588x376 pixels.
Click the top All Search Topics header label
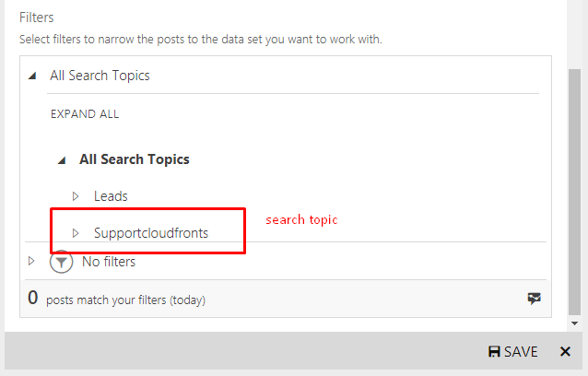pyautogui.click(x=100, y=76)
